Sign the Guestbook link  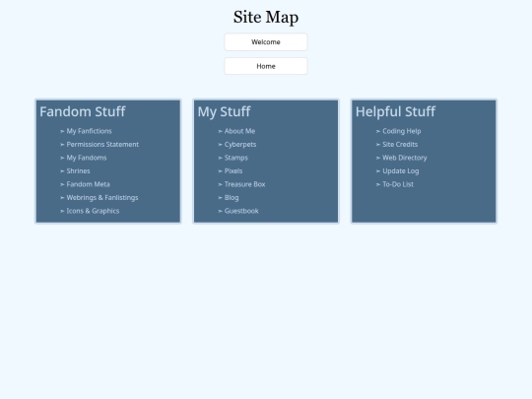point(241,211)
